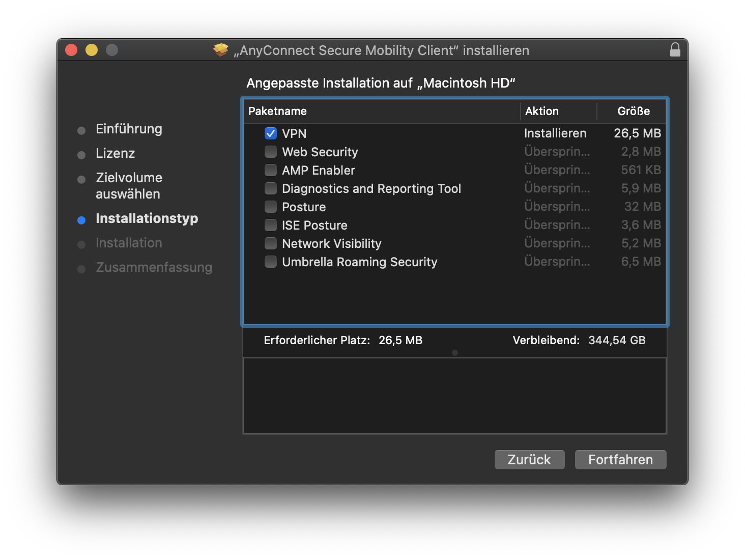Select Diagnostics and Reporting Tool checkbox
745x560 pixels.
[271, 188]
